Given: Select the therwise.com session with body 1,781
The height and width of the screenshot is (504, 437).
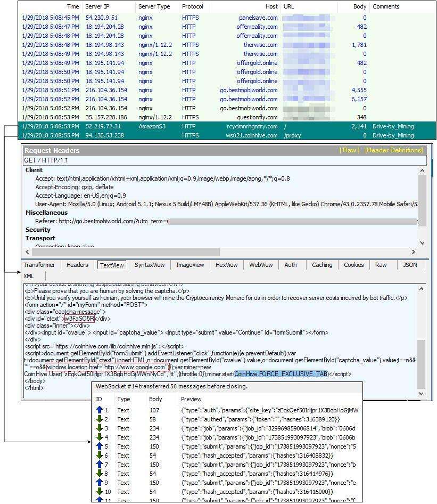Looking at the screenshot, I should tap(227, 45).
